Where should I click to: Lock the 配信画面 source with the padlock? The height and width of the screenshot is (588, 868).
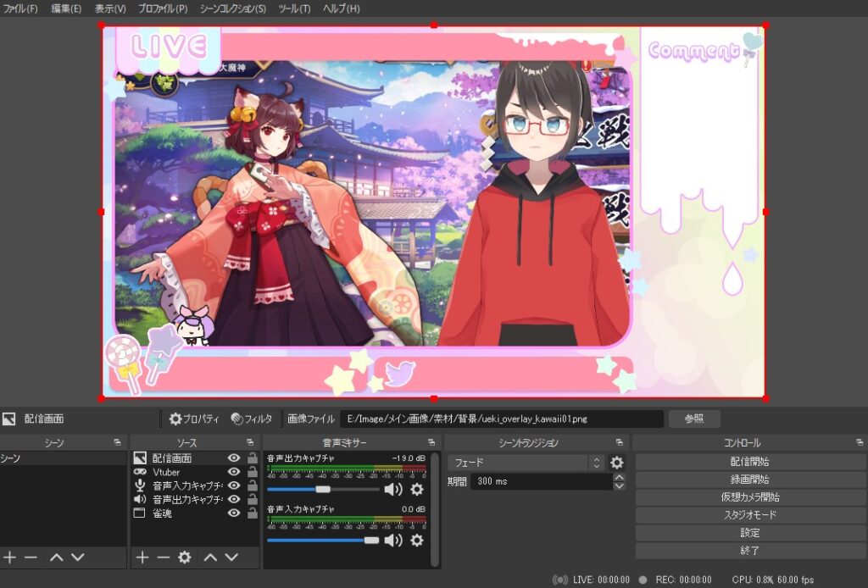point(253,457)
